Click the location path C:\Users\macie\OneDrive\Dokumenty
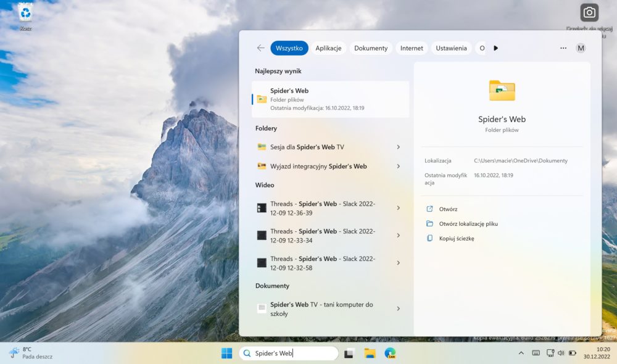Image resolution: width=617 pixels, height=364 pixels. [521, 160]
